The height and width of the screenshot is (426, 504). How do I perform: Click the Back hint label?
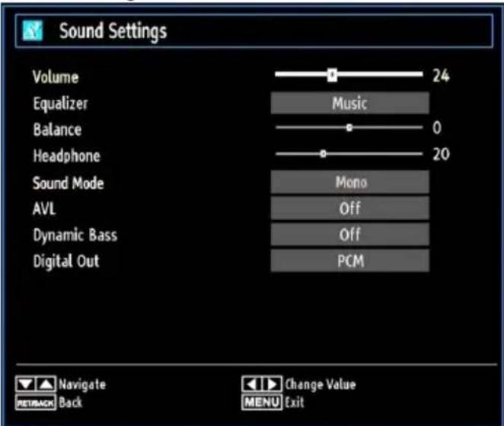point(70,402)
